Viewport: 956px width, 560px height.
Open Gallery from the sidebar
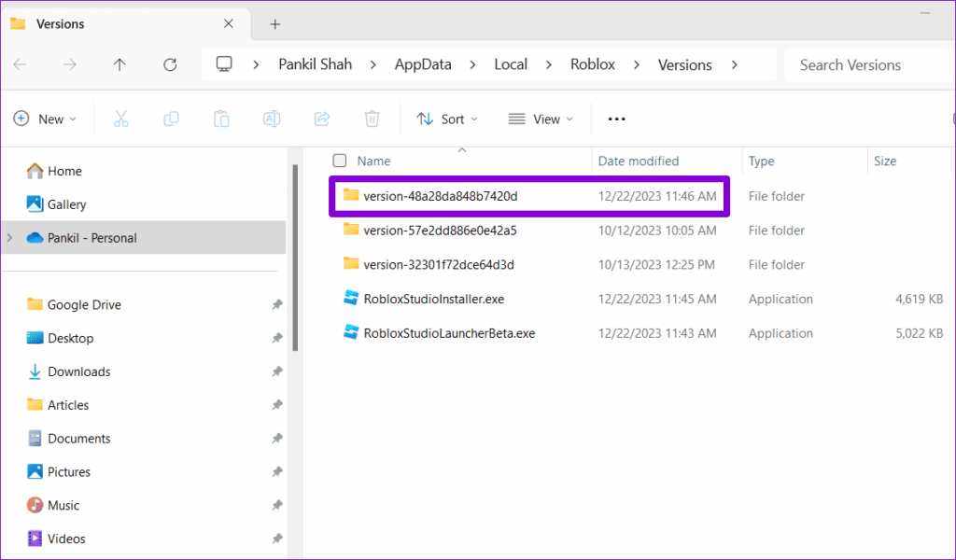67,203
